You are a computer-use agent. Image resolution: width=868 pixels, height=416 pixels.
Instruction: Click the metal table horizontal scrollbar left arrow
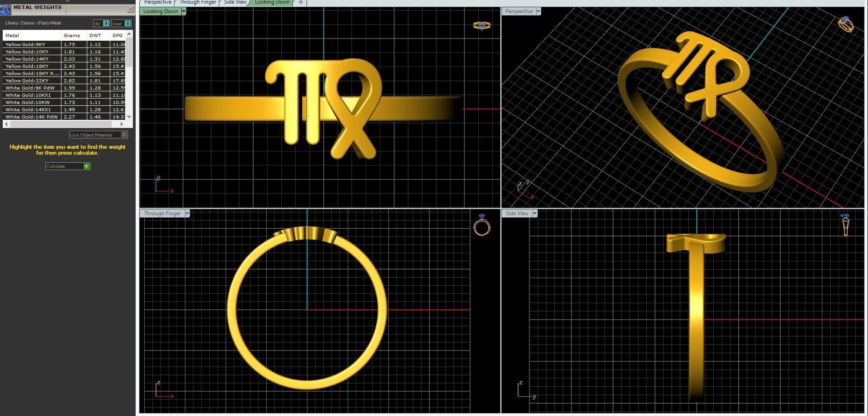coord(6,124)
